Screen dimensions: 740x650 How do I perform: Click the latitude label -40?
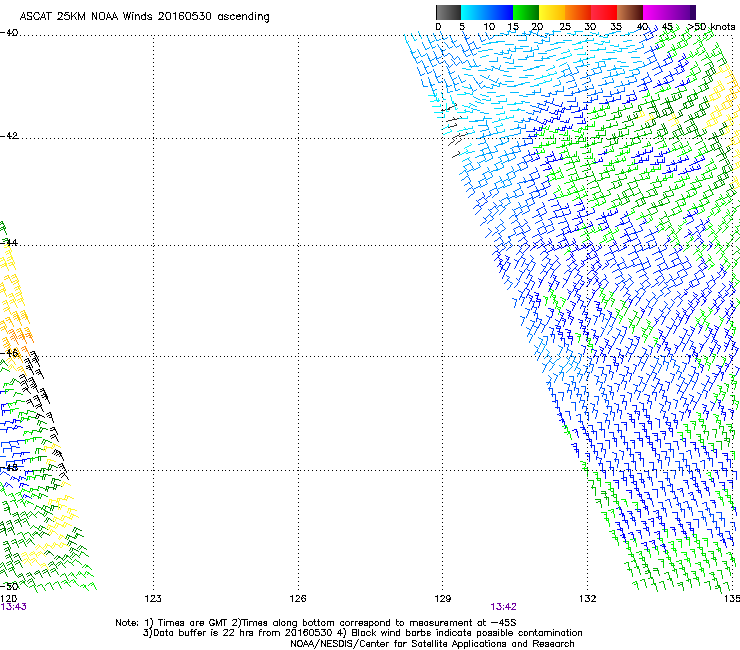tap(9, 33)
